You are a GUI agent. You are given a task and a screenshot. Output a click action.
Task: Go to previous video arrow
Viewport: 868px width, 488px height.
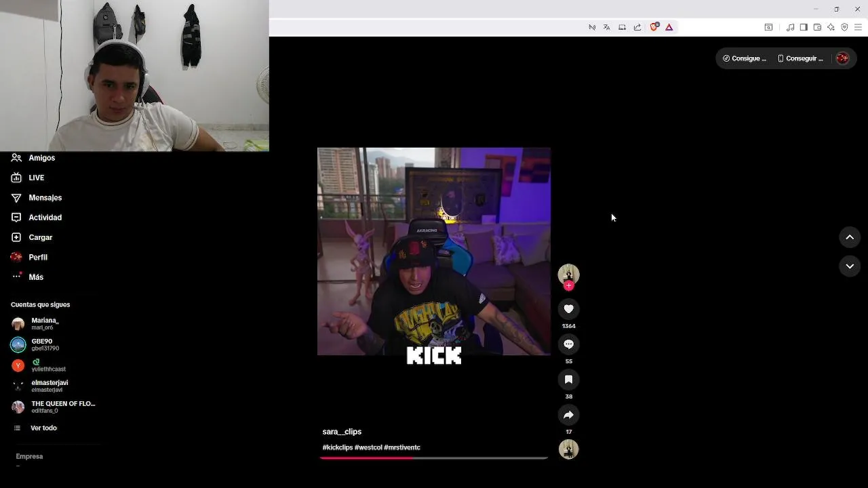(850, 237)
